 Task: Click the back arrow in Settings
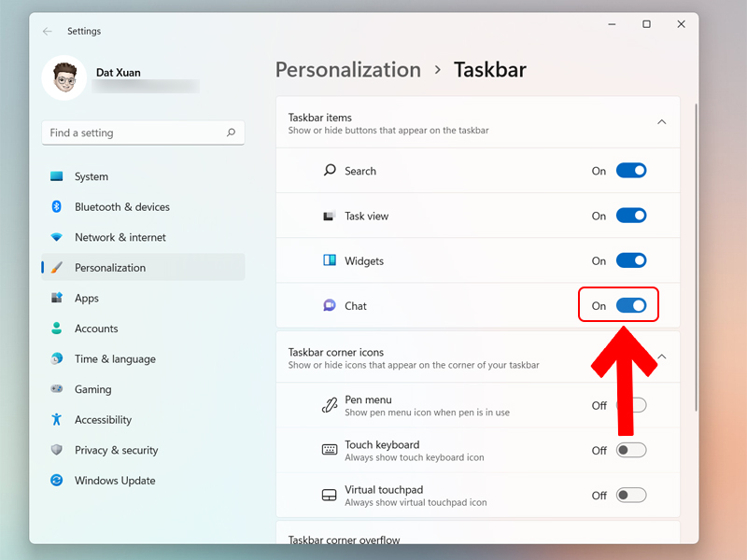tap(48, 32)
